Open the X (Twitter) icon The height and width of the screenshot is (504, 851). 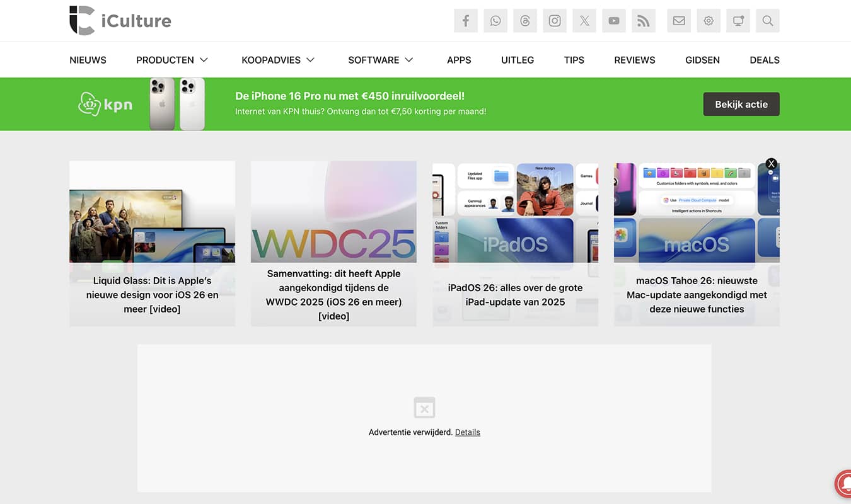coord(584,21)
